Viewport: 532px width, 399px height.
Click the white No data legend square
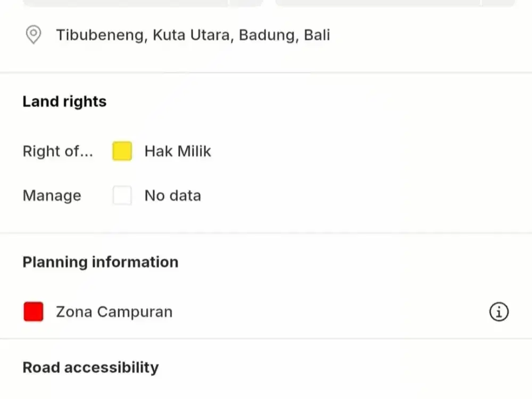pyautogui.click(x=122, y=195)
